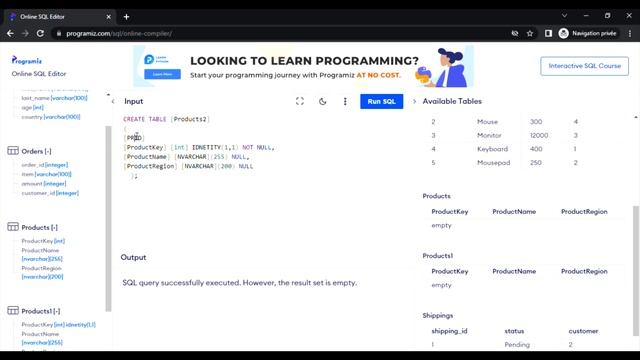Click country column in sidebar
Screen dimensions: 640x360
(x=51, y=117)
